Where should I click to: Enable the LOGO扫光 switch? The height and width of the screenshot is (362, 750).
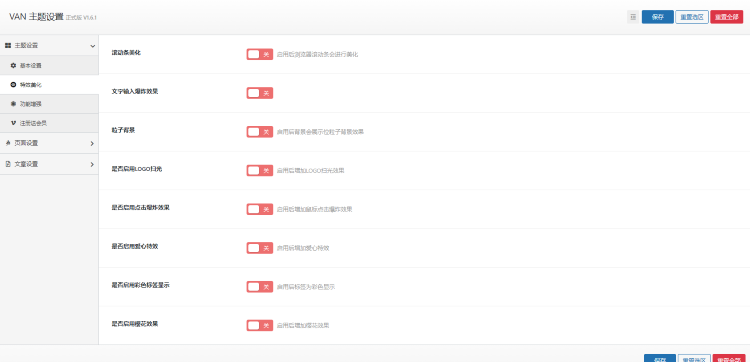pos(260,170)
